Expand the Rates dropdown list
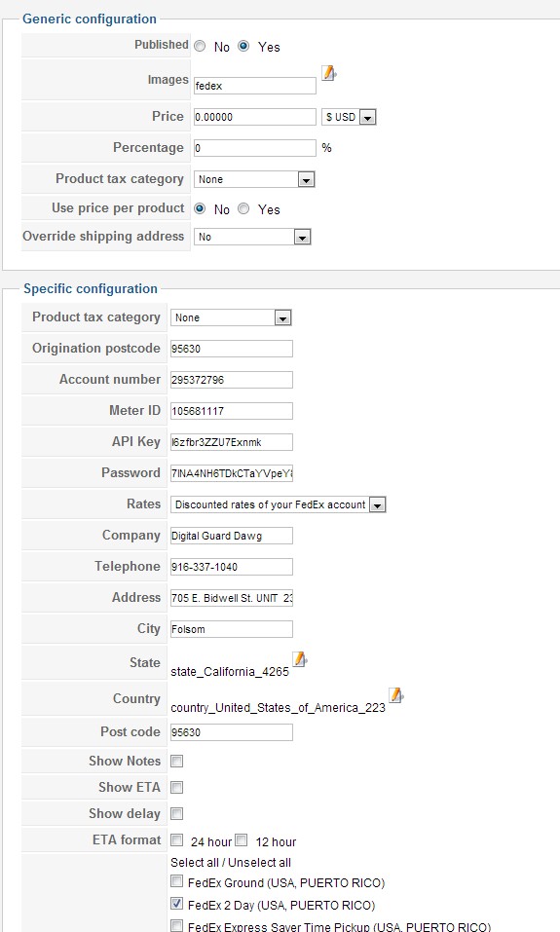This screenshot has height=932, width=560. 279,504
